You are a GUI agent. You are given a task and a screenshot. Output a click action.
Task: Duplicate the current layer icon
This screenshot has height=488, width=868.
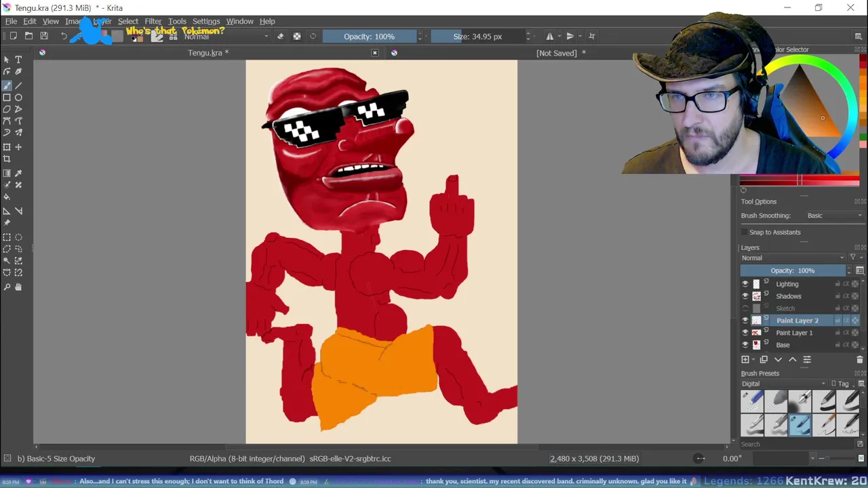[x=764, y=359]
